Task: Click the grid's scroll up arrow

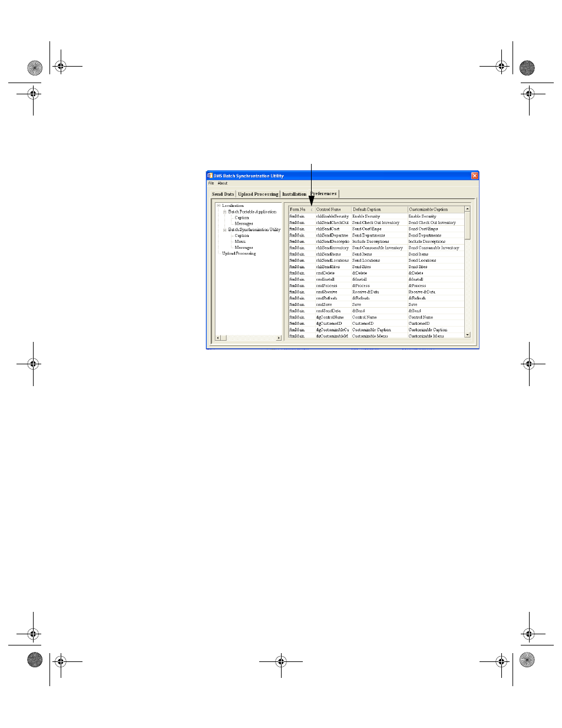Action: [468, 209]
